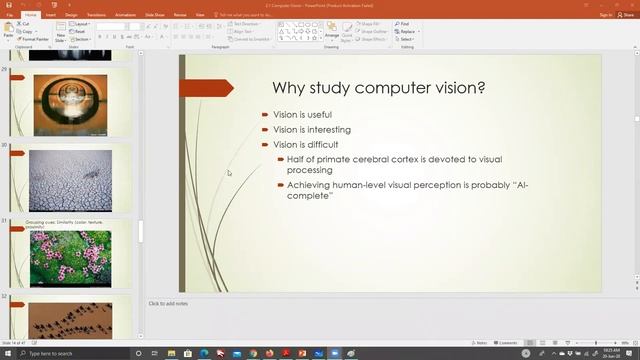Screen dimensions: 640x360
Task: Open the Select dropdown in Editing group
Action: (404, 39)
